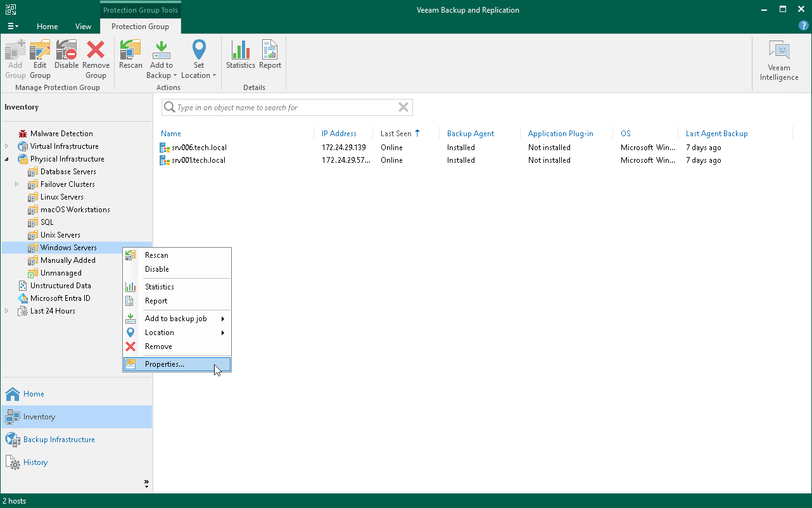
Task: Select Add to backup job menu entry
Action: point(176,319)
